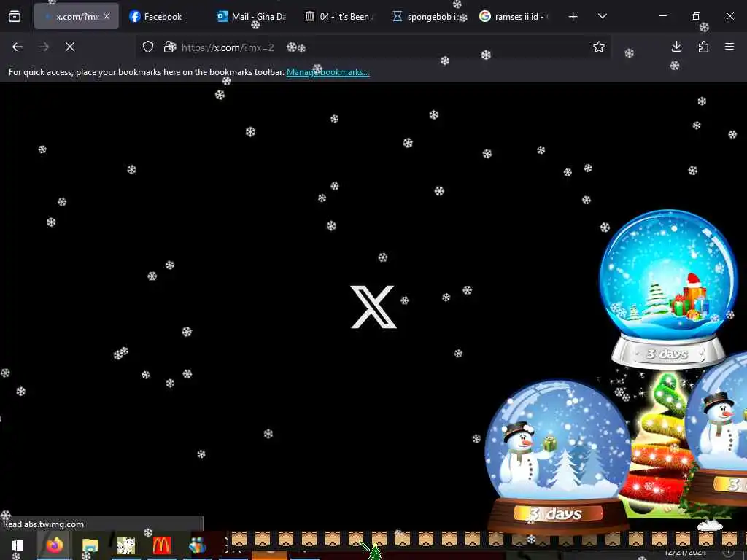Click the Manage bookmarks link
This screenshot has width=747, height=560.
328,72
